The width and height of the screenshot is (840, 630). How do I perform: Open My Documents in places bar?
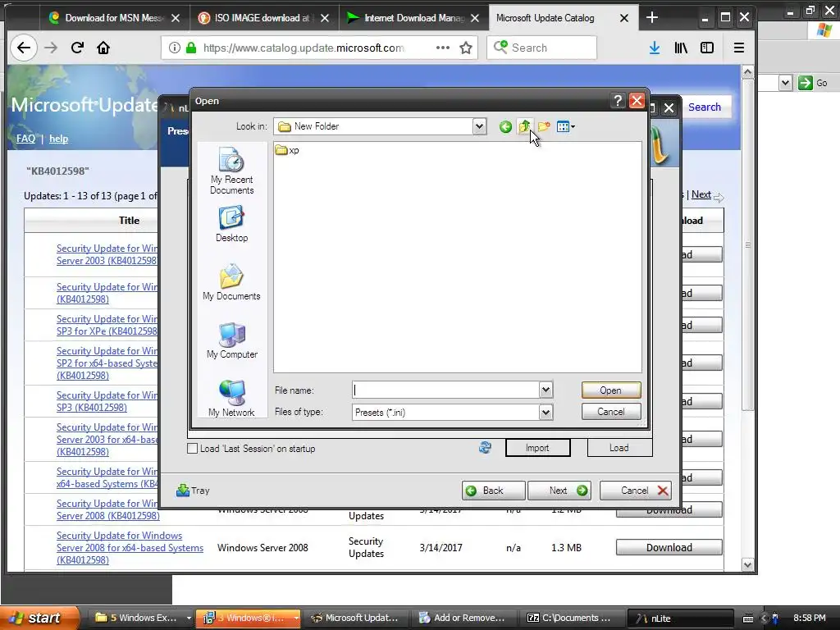(231, 282)
